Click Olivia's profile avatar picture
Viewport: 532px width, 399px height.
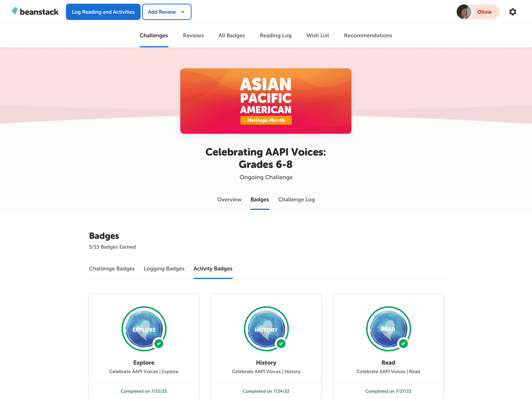(464, 12)
